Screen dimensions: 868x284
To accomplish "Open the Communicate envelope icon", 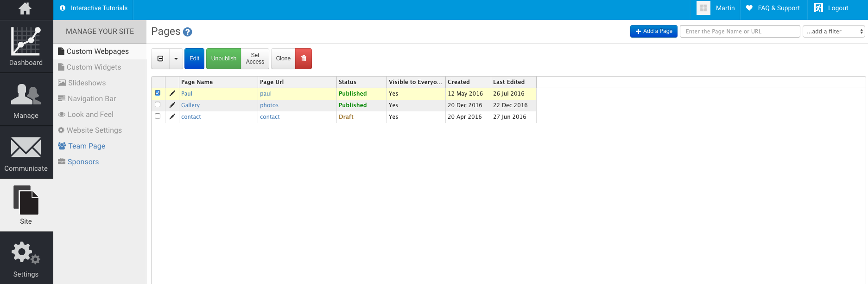I will [x=26, y=148].
